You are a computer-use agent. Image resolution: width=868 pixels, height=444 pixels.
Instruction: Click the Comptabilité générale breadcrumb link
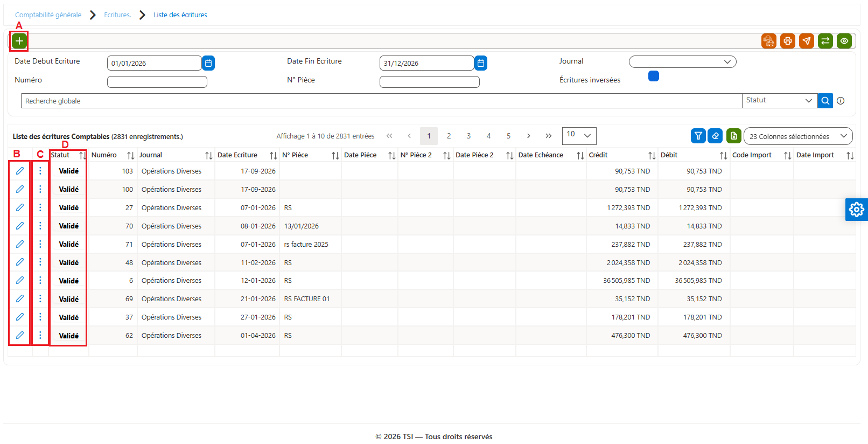[48, 15]
